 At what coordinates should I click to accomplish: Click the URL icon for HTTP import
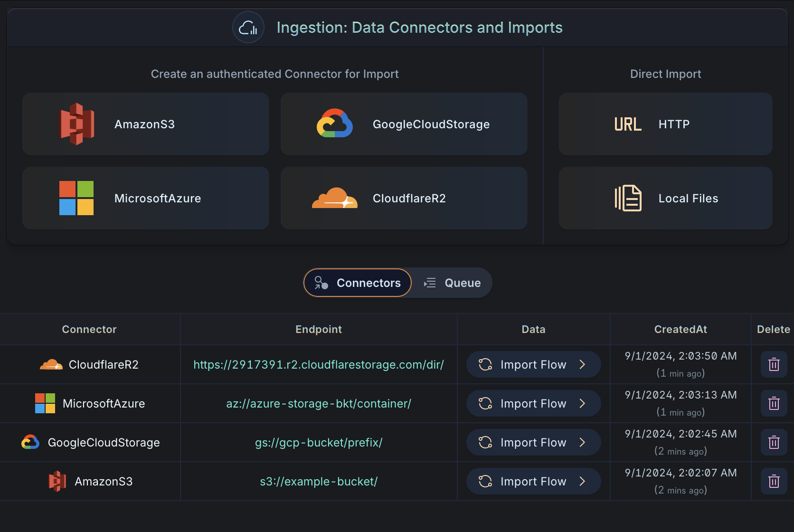[x=627, y=124]
